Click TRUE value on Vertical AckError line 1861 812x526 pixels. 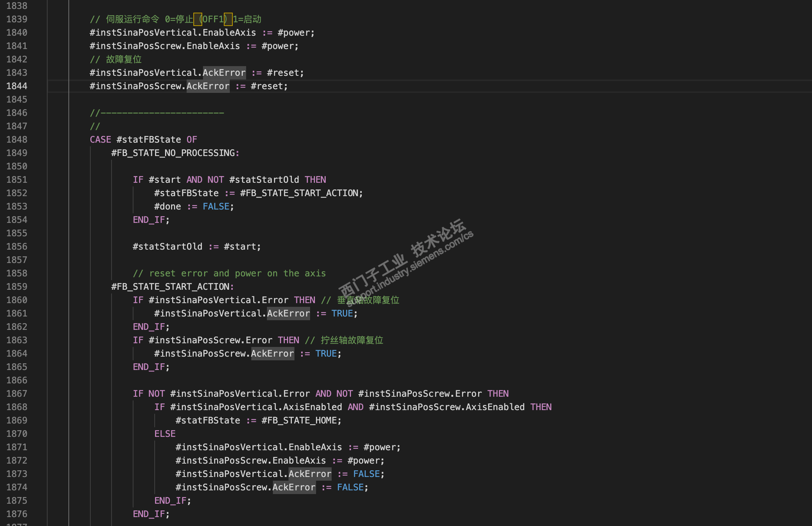pyautogui.click(x=342, y=313)
